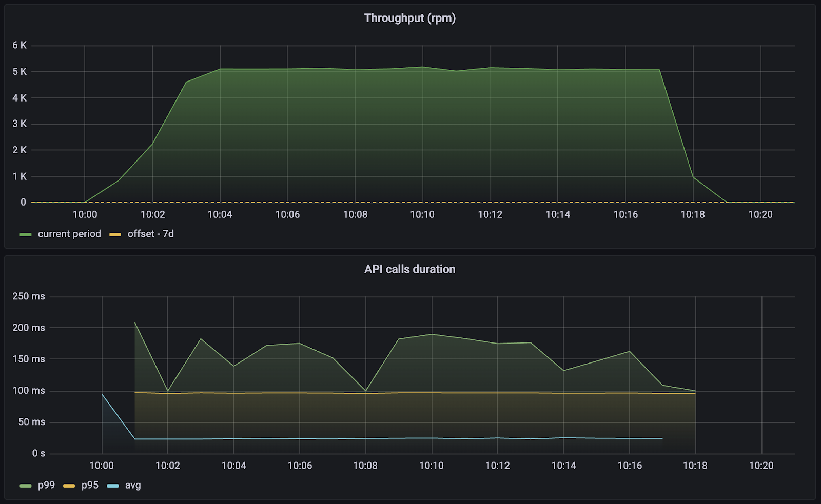Image resolution: width=821 pixels, height=504 pixels.
Task: Click the avg line starting point at 10:00
Action: (x=102, y=394)
